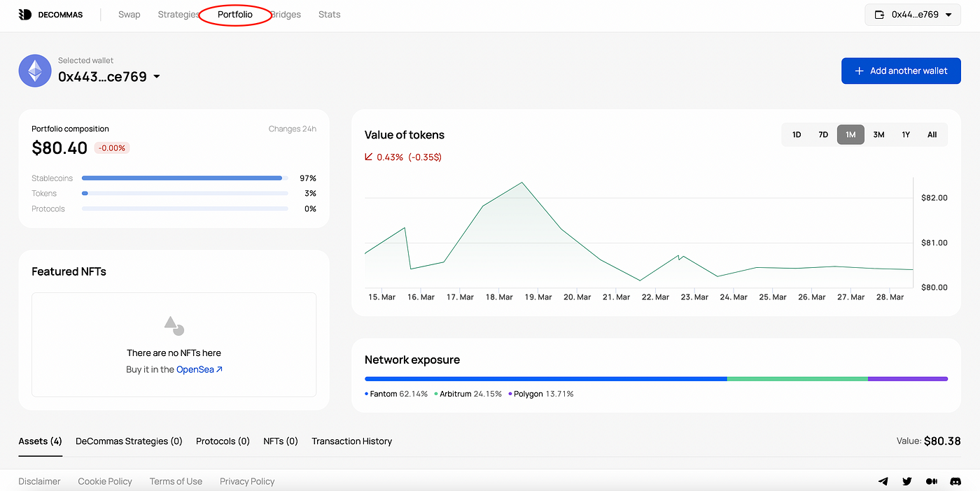The width and height of the screenshot is (980, 491).
Task: Select the 3M chart range
Action: 878,135
